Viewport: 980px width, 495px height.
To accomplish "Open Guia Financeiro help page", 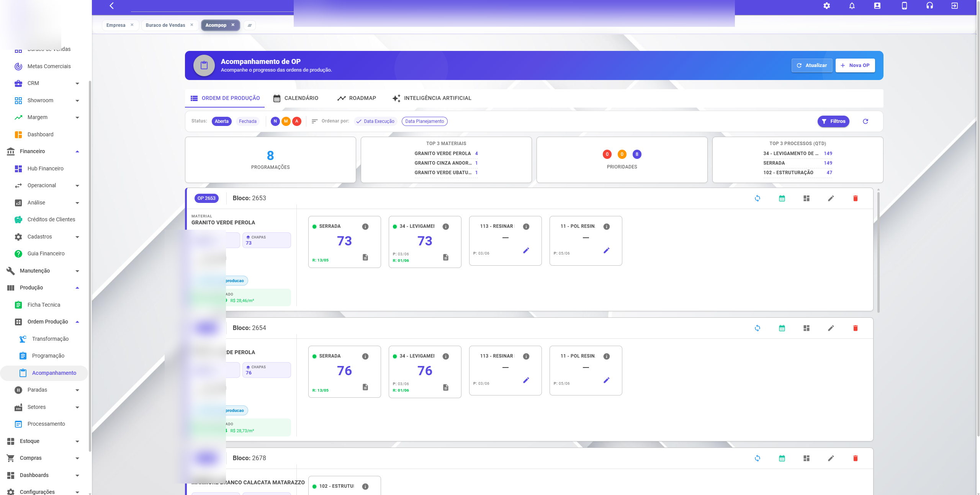I will click(x=46, y=254).
